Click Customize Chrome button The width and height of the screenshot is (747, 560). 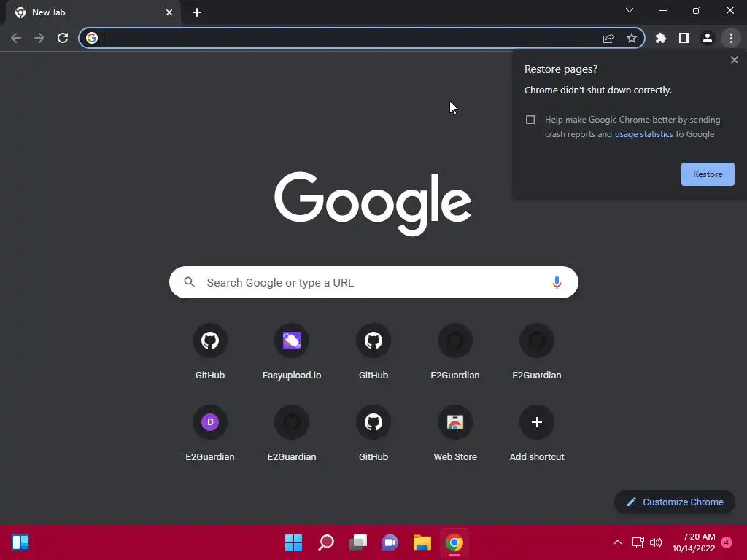tap(675, 502)
